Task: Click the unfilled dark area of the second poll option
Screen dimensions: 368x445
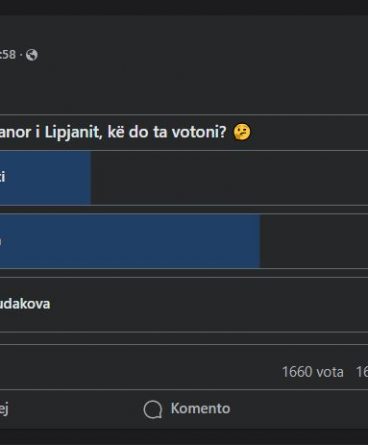Action: tap(314, 241)
